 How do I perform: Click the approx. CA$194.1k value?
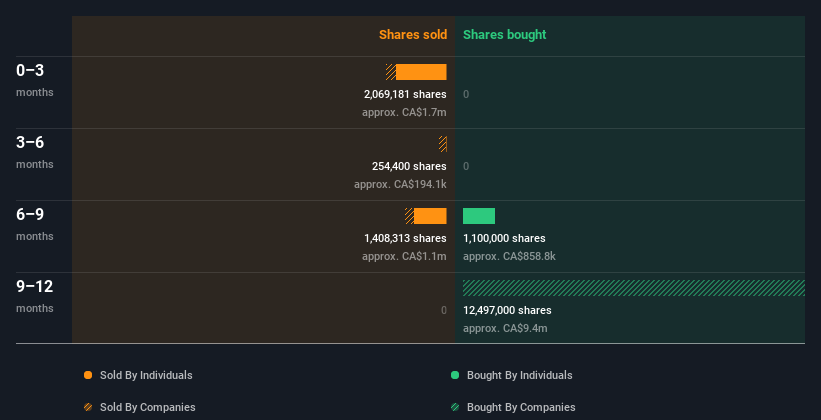(400, 184)
